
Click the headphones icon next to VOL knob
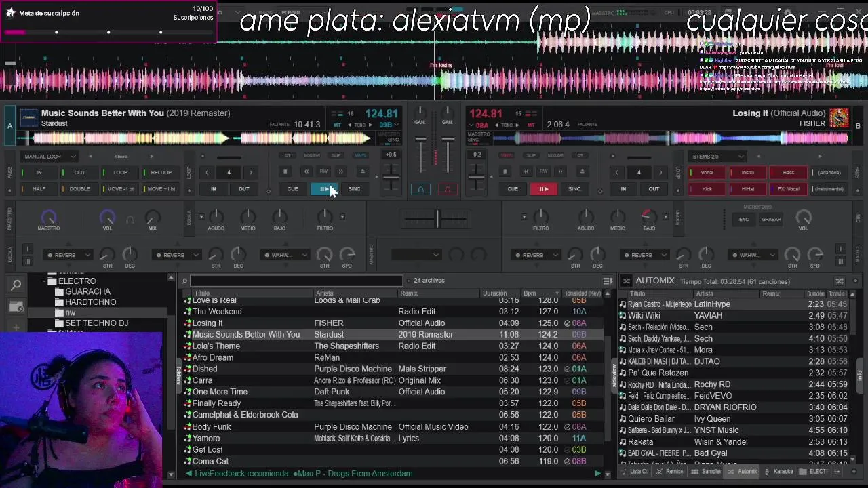130,219
